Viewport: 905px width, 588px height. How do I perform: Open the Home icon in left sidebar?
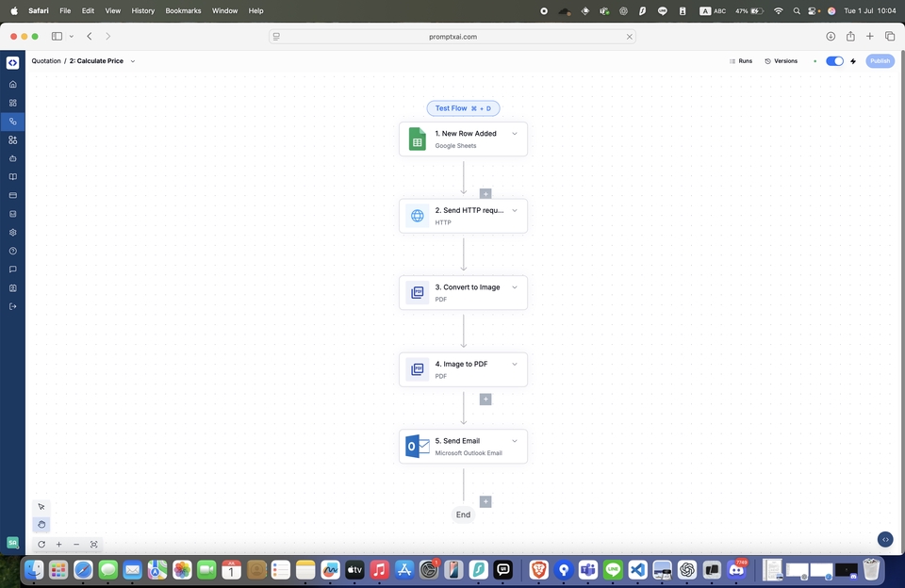tap(12, 84)
